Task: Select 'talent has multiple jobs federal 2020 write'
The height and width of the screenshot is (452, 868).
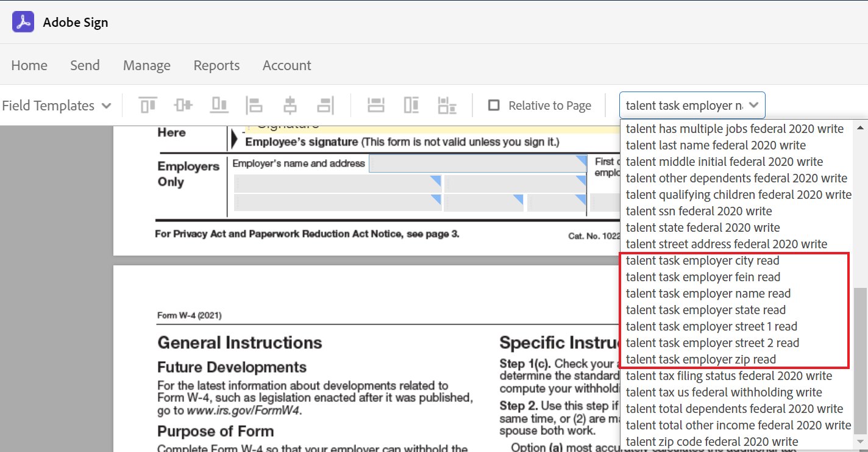Action: click(x=735, y=129)
